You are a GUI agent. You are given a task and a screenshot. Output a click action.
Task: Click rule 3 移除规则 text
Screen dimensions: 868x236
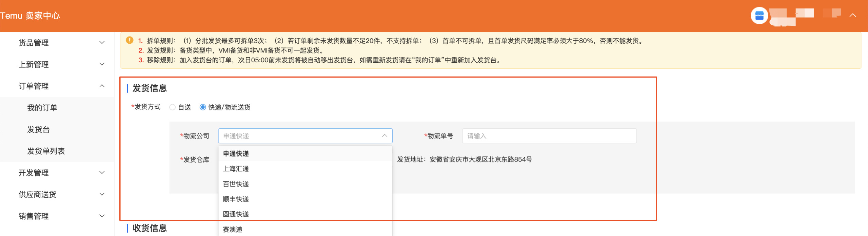click(324, 60)
